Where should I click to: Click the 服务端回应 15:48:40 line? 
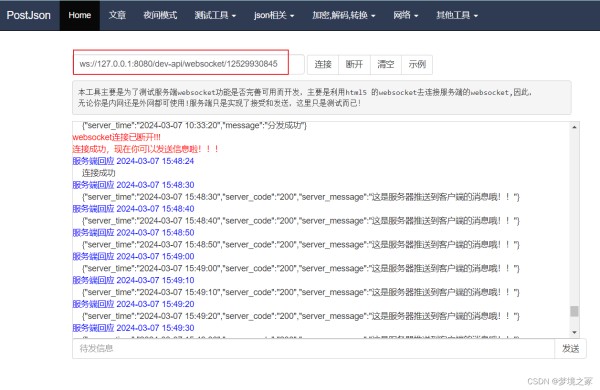point(133,209)
